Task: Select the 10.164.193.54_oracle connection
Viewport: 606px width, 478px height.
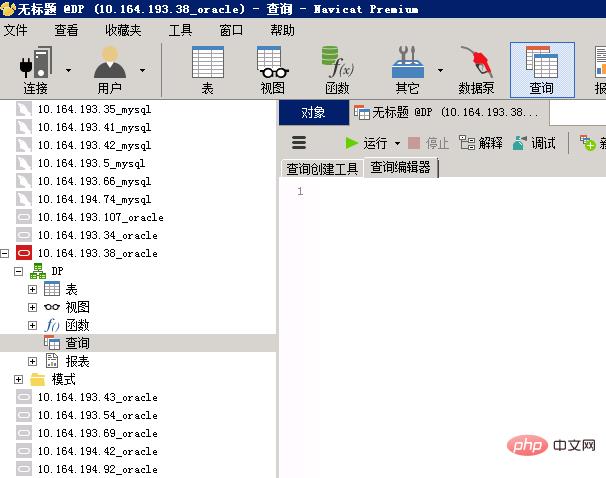Action: point(97,415)
